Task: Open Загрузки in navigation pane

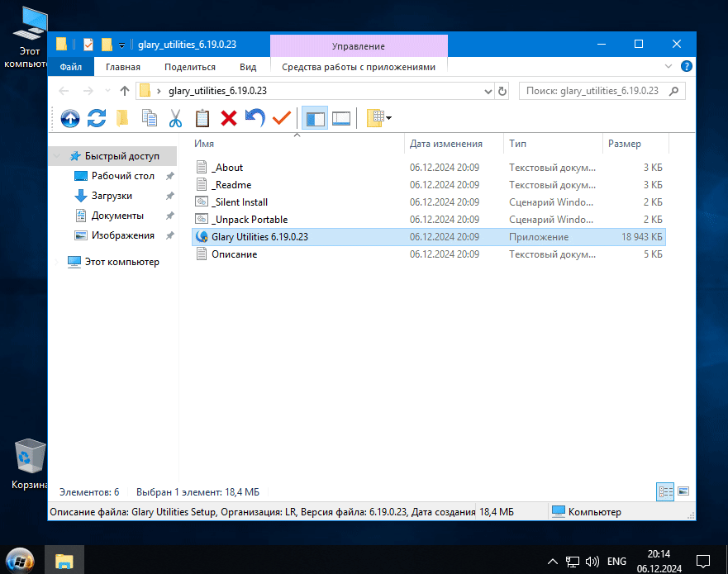Action: tap(112, 196)
